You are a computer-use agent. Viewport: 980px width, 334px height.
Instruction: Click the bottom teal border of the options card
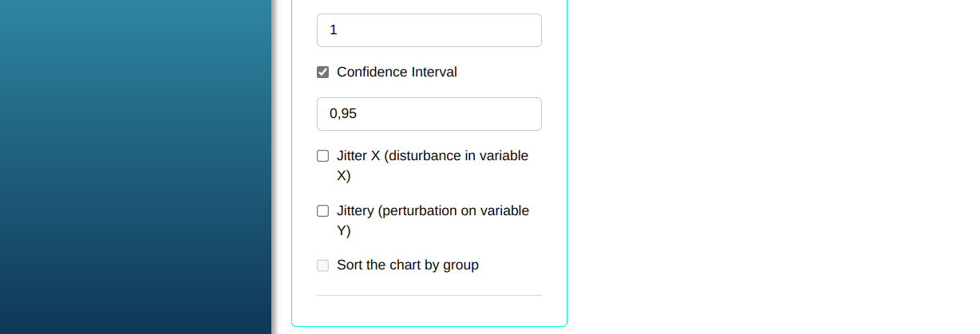pyautogui.click(x=429, y=326)
